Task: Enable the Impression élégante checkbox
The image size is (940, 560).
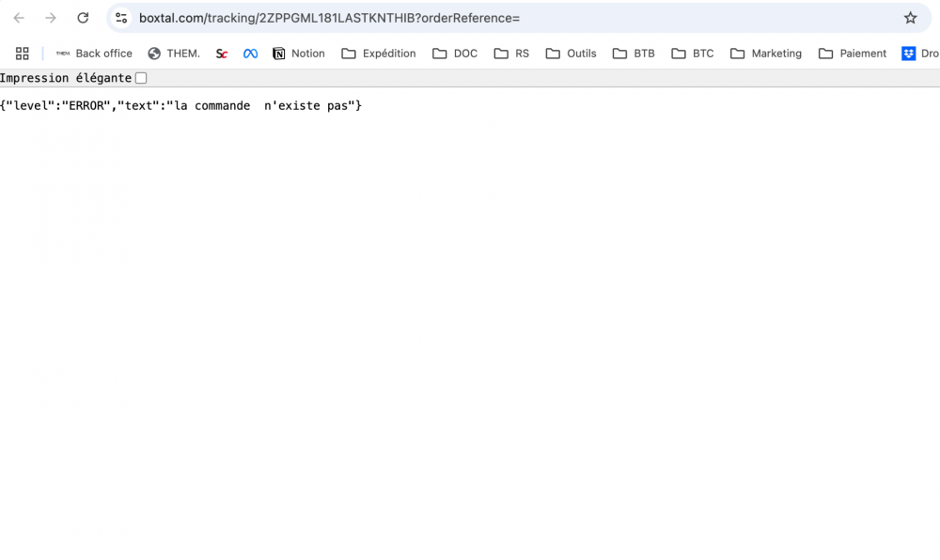Action: pos(141,78)
